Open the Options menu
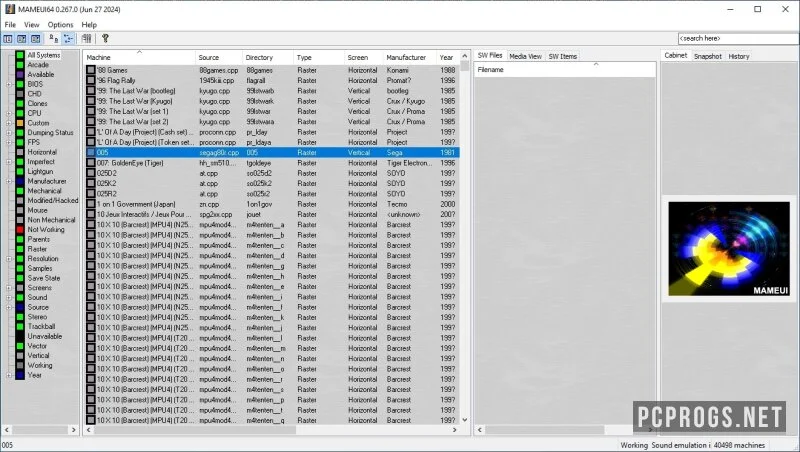The image size is (800, 452). point(60,24)
